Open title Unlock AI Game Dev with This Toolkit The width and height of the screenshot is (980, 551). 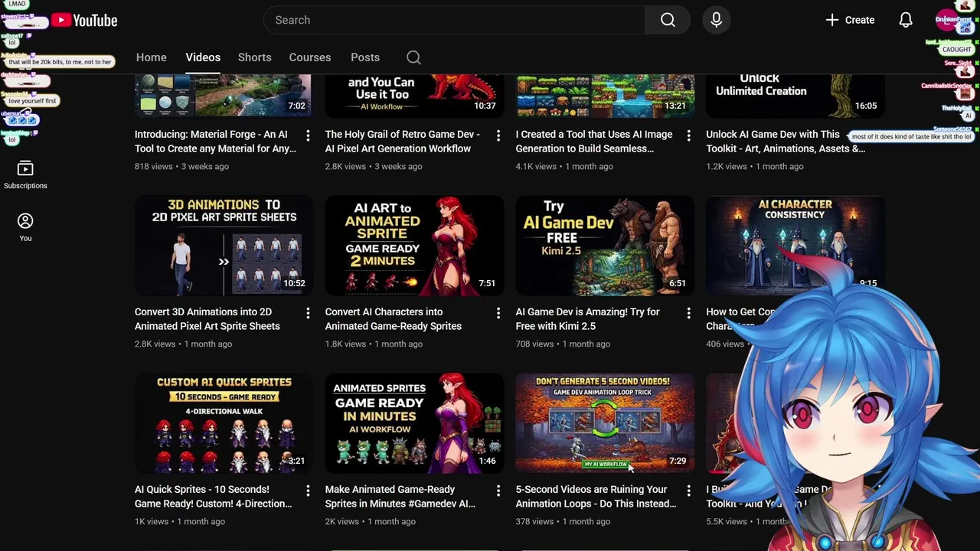coord(786,142)
